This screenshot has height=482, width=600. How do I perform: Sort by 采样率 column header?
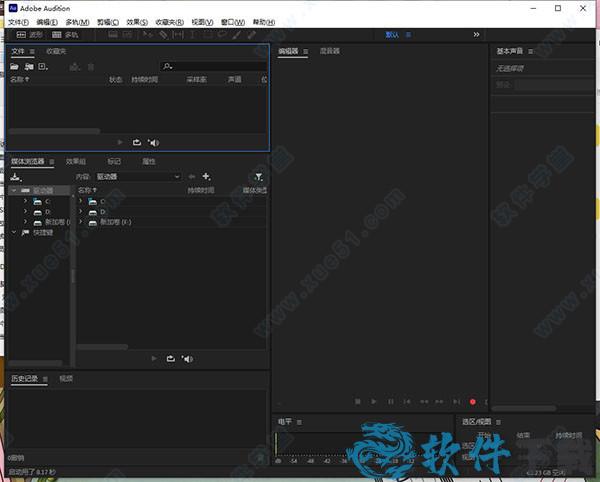pyautogui.click(x=196, y=80)
